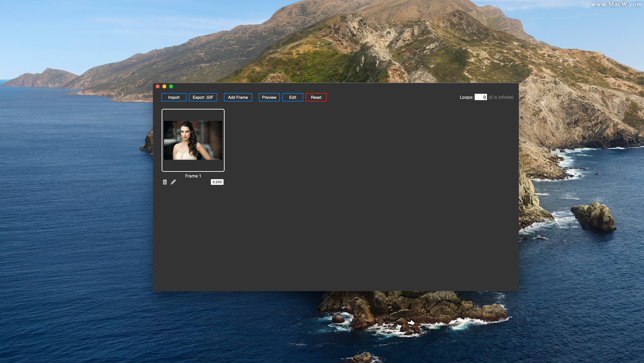Add a new frame with Add Frame
644x363 pixels.
point(238,97)
